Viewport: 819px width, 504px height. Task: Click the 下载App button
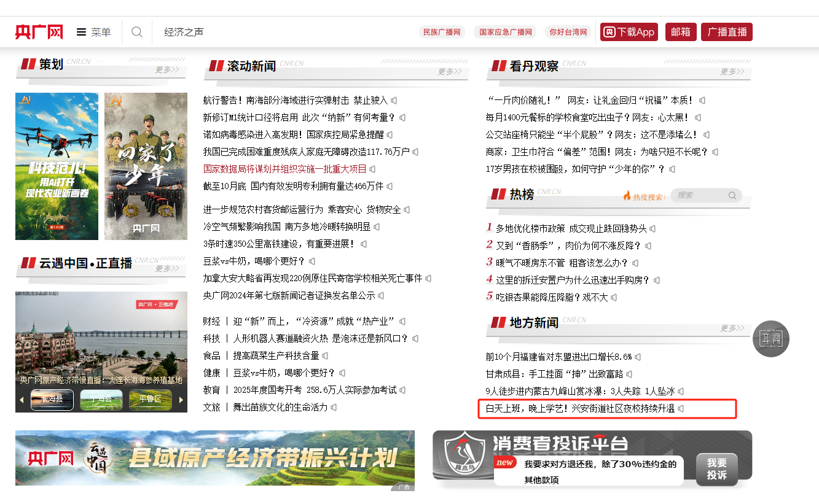[x=629, y=32]
